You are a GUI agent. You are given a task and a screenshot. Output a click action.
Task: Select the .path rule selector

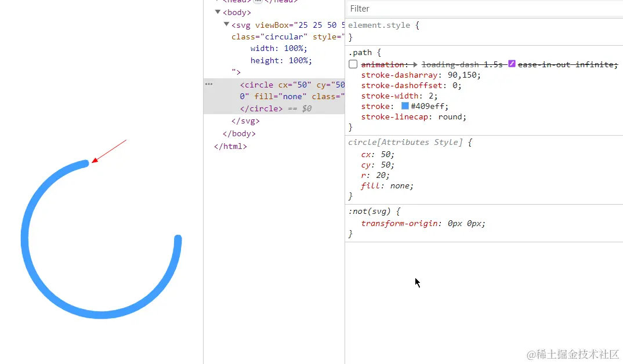[x=360, y=52]
